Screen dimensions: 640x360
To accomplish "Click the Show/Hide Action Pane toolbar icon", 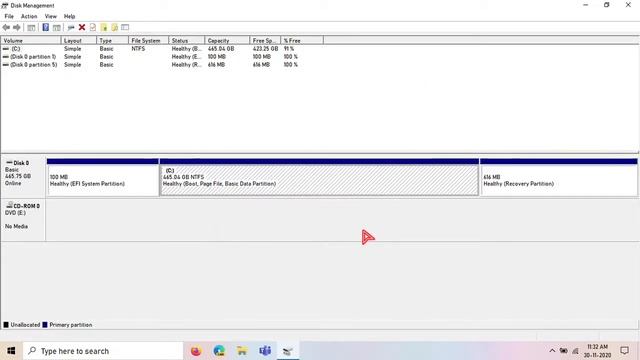I will pos(57,27).
